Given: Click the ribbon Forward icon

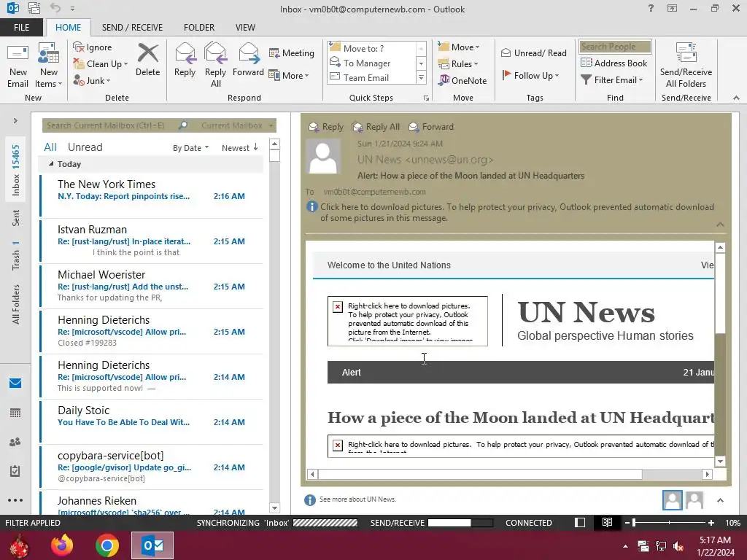Looking at the screenshot, I should [248, 60].
